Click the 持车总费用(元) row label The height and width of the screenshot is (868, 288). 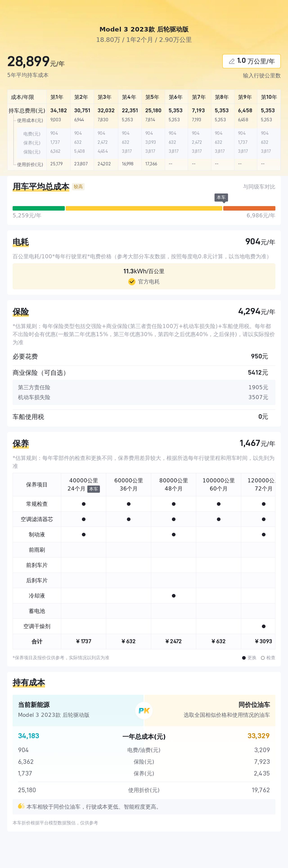27,110
